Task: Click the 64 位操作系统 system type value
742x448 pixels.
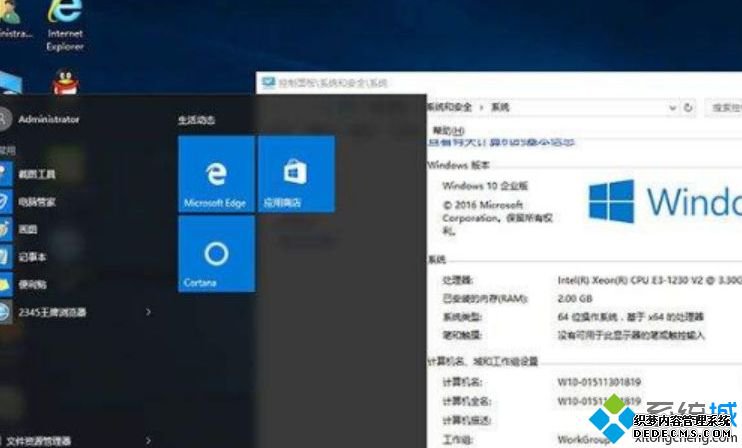Action: pyautogui.click(x=630, y=317)
